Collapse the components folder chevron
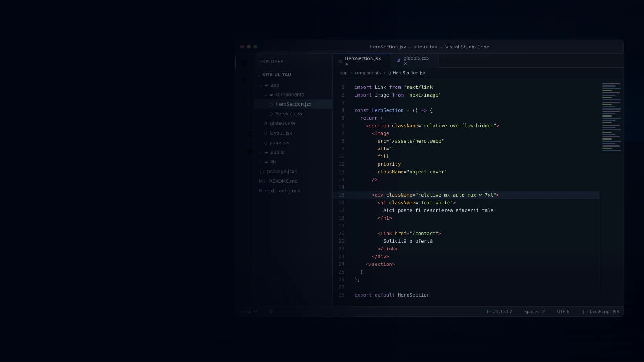The height and width of the screenshot is (362, 644). (265, 95)
